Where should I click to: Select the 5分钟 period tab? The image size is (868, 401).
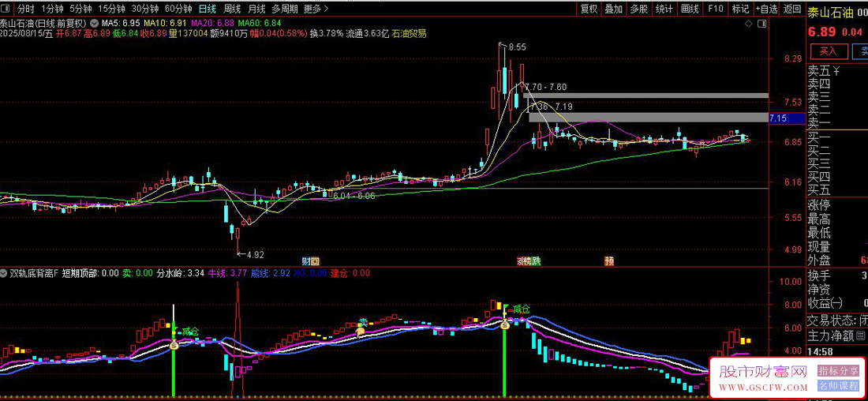(80, 9)
